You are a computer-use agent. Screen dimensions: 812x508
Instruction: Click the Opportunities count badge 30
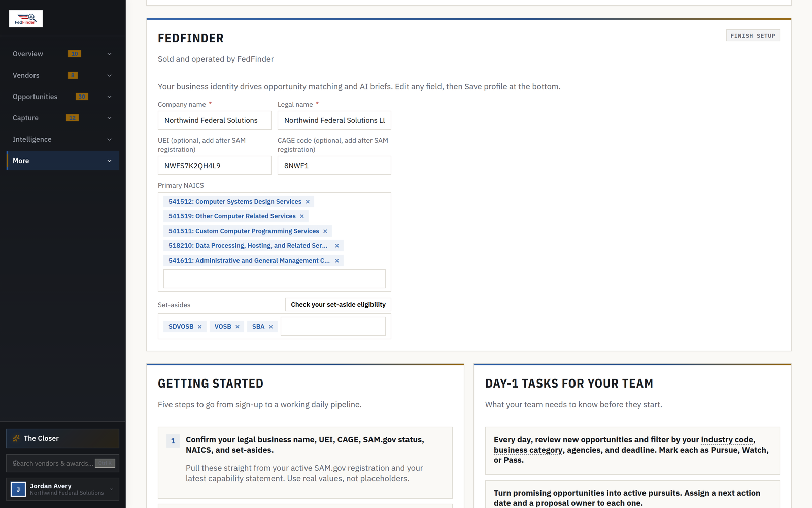tap(82, 97)
